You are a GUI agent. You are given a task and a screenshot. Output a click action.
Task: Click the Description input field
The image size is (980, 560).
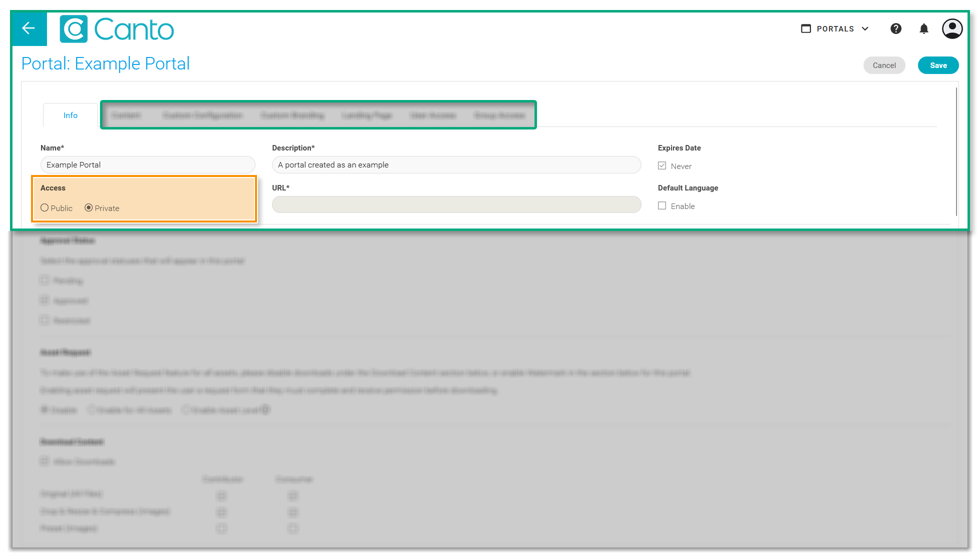point(456,165)
